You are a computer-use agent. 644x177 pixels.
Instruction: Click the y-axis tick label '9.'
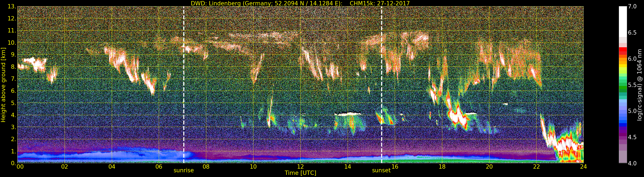coord(14,55)
